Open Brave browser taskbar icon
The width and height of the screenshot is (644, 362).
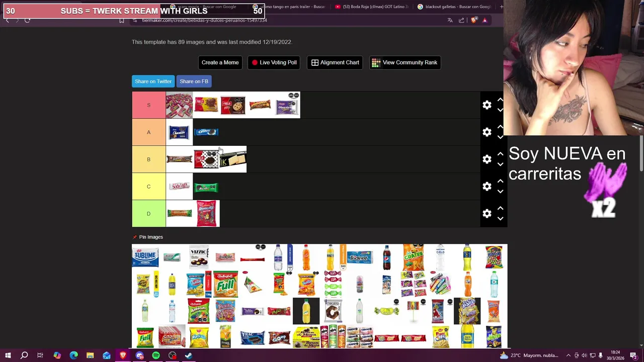[x=123, y=355]
